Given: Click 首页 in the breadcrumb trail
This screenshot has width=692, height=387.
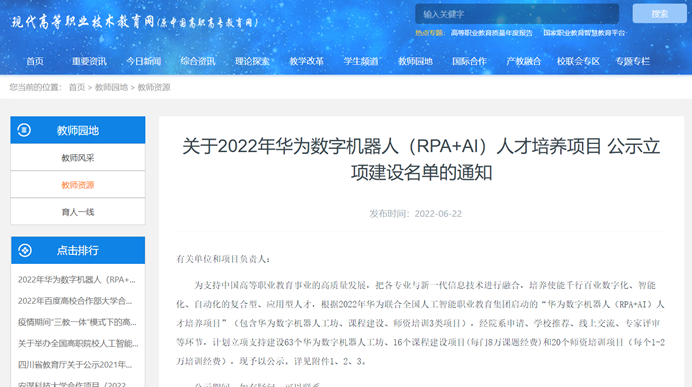Looking at the screenshot, I should (x=77, y=87).
